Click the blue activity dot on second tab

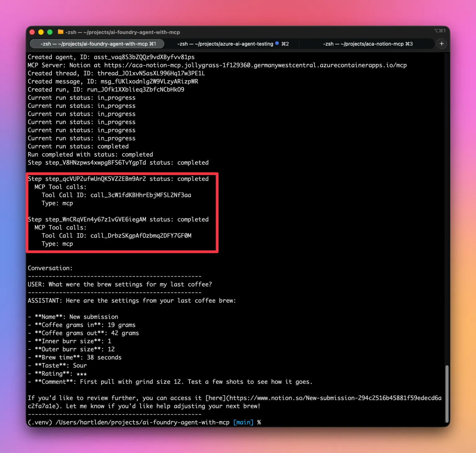coord(277,43)
